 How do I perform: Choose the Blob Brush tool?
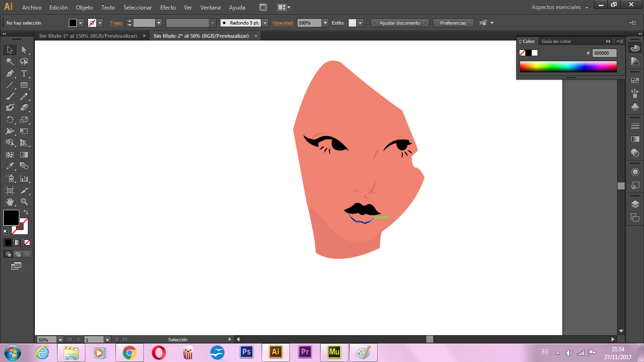pos(9,107)
